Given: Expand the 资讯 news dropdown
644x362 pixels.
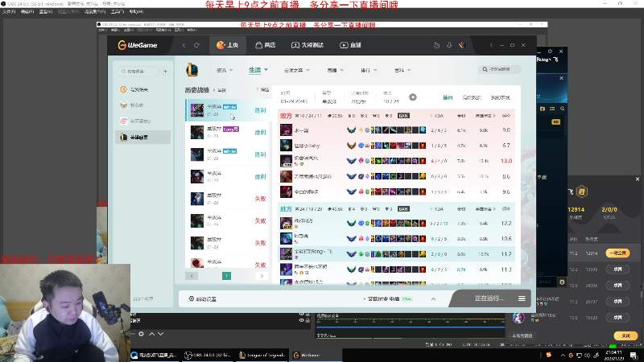Looking at the screenshot, I should click(225, 70).
